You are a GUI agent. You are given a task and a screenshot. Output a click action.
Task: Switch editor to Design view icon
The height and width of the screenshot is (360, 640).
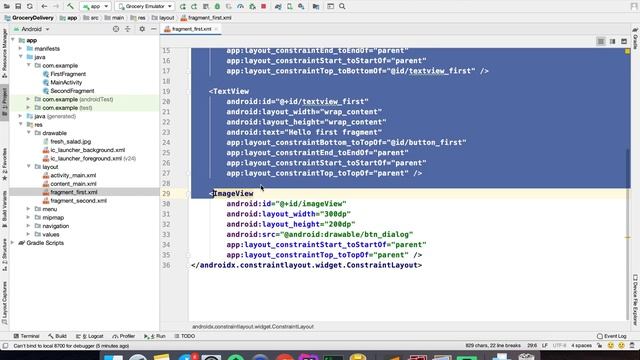pyautogui.click(x=624, y=41)
